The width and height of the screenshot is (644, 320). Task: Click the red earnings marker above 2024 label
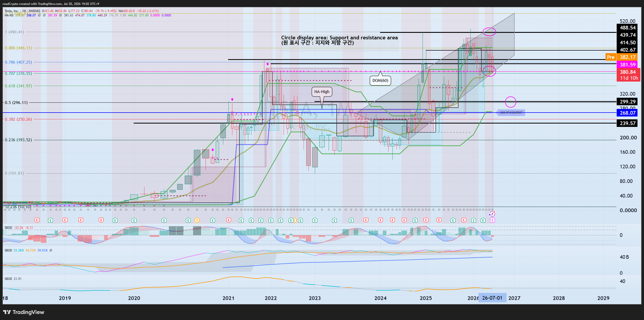pos(380,220)
